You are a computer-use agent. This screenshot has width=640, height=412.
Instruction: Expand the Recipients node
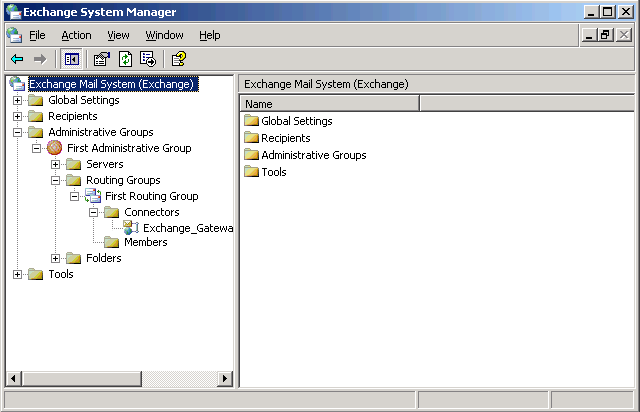[17, 116]
